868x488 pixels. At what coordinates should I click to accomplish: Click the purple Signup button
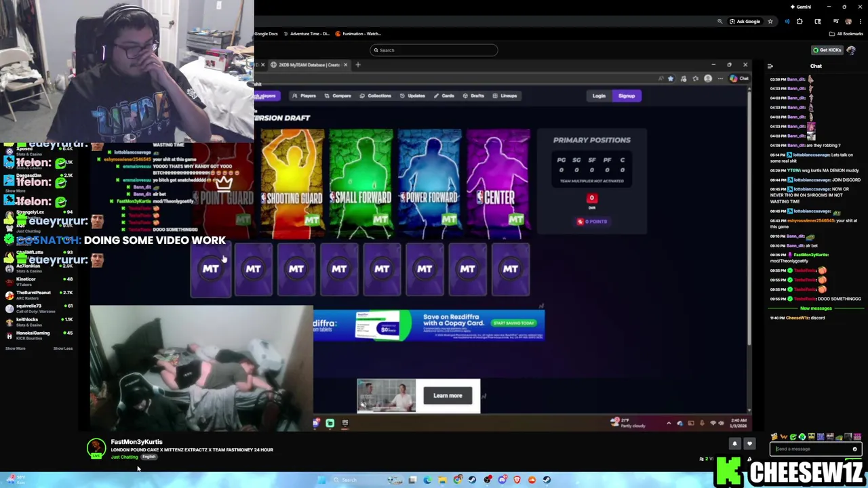click(627, 96)
